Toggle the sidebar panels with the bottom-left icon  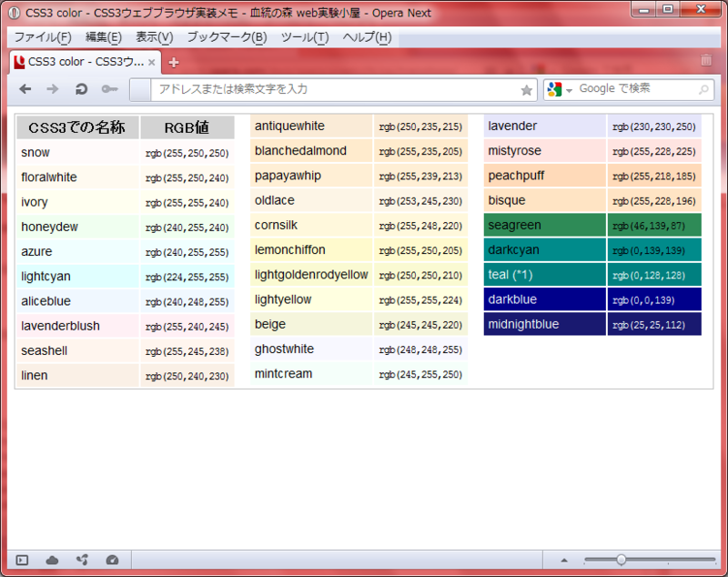pyautogui.click(x=21, y=561)
